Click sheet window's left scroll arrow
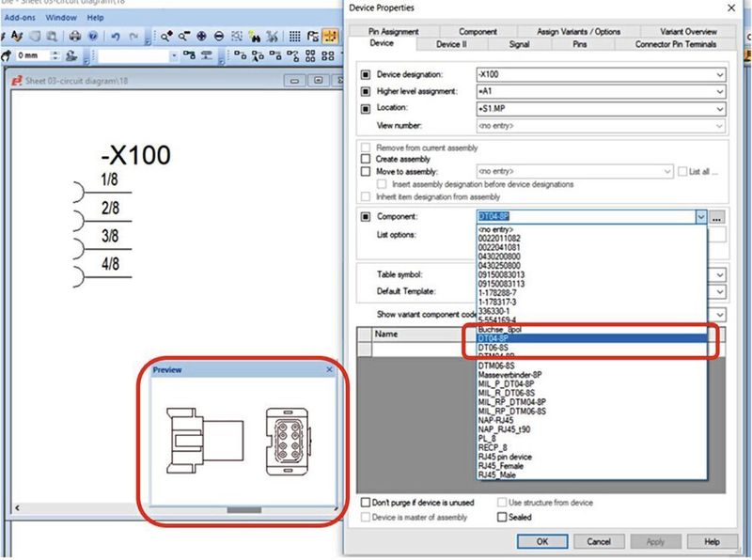The height and width of the screenshot is (560, 752). [17, 507]
